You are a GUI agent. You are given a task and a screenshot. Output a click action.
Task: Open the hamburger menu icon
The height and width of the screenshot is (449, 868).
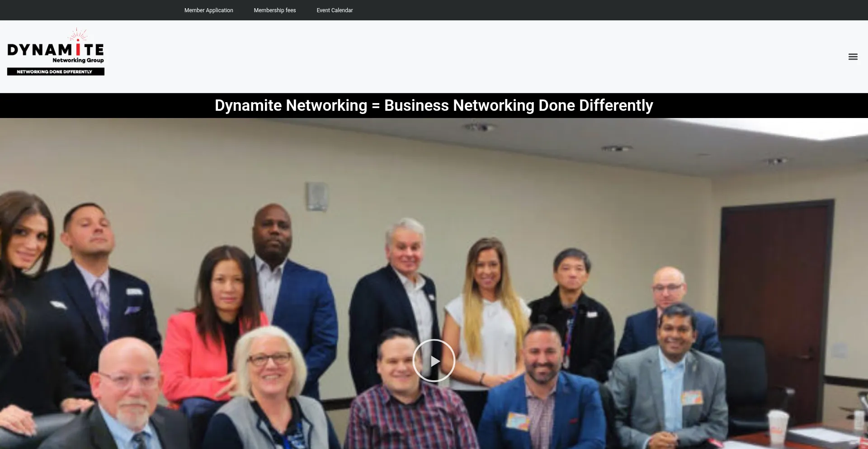click(x=853, y=57)
